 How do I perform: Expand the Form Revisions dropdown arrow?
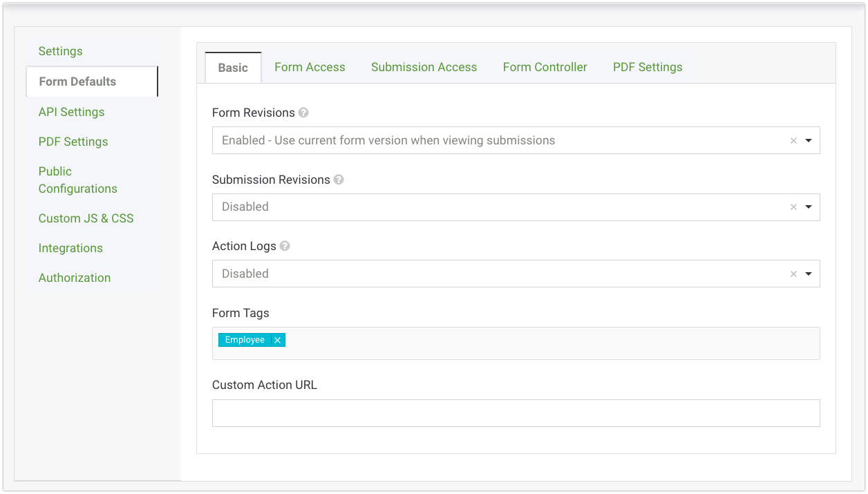pos(809,140)
